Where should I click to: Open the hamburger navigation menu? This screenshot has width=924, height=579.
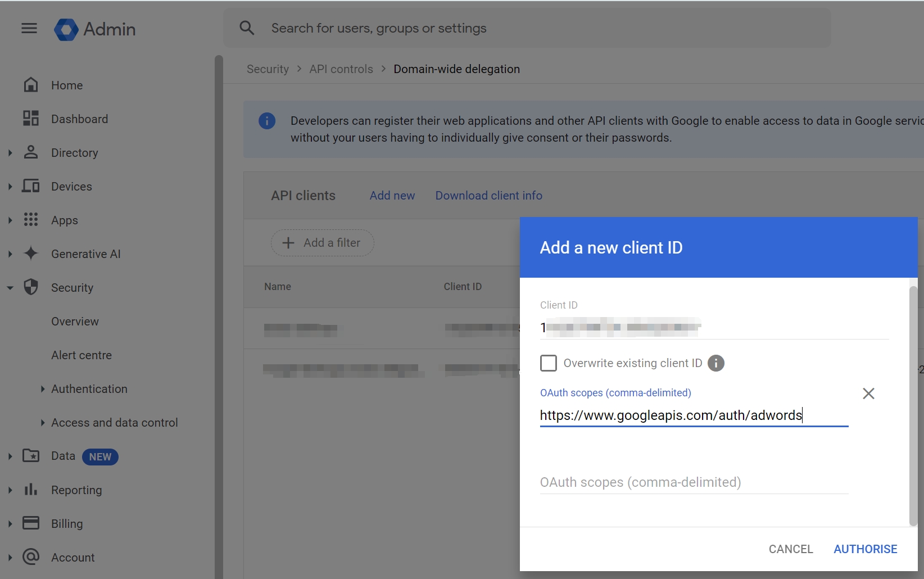pyautogui.click(x=29, y=28)
